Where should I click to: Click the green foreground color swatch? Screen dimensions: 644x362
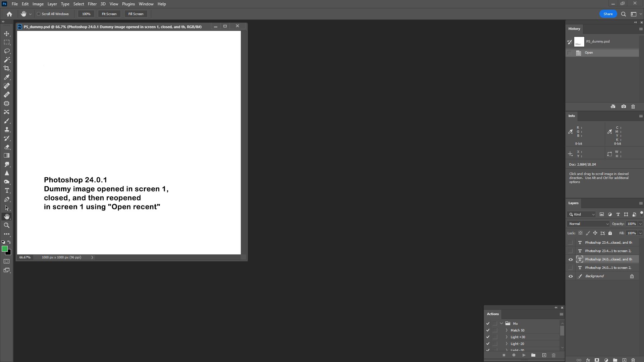click(x=4, y=249)
